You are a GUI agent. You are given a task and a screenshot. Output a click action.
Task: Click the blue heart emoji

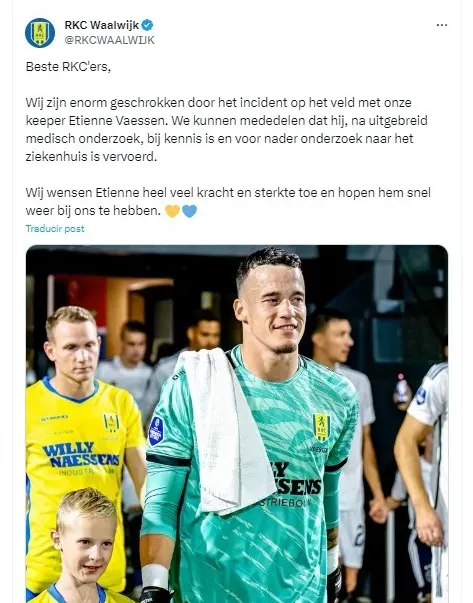[x=190, y=211]
